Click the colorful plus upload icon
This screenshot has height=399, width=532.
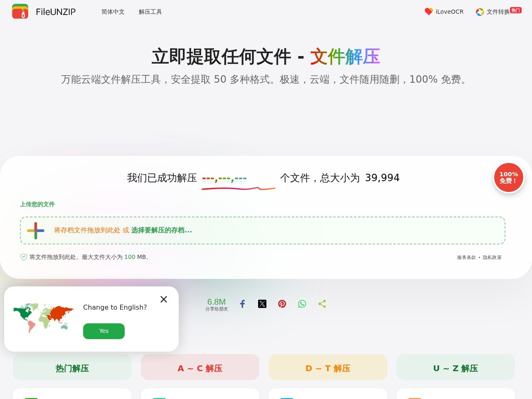[36, 230]
